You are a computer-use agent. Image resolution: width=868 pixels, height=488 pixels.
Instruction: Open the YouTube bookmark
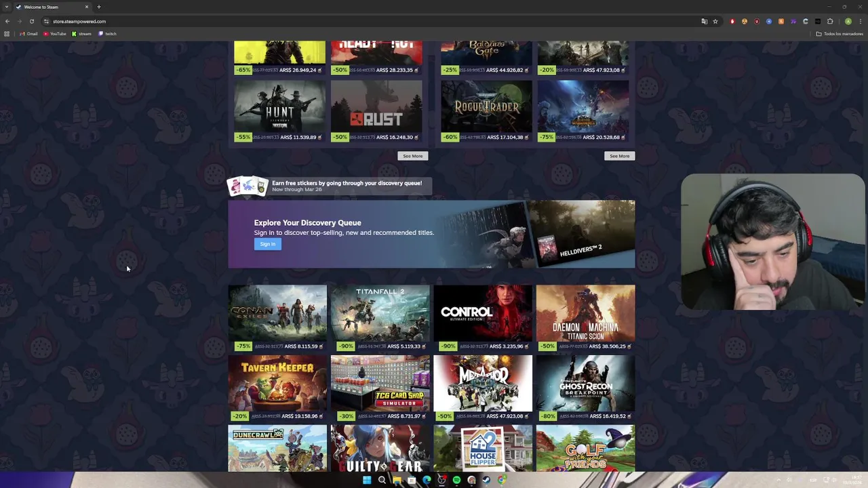(55, 33)
